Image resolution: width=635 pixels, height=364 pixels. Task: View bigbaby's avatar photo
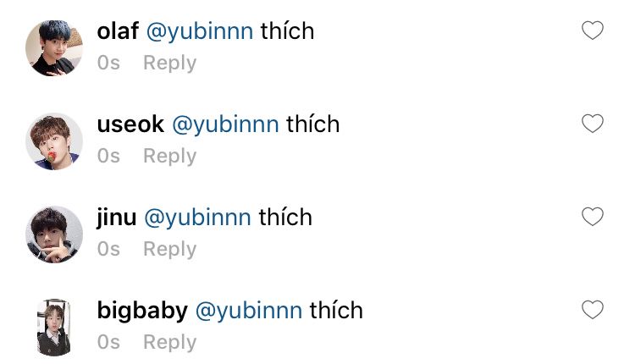point(54,328)
